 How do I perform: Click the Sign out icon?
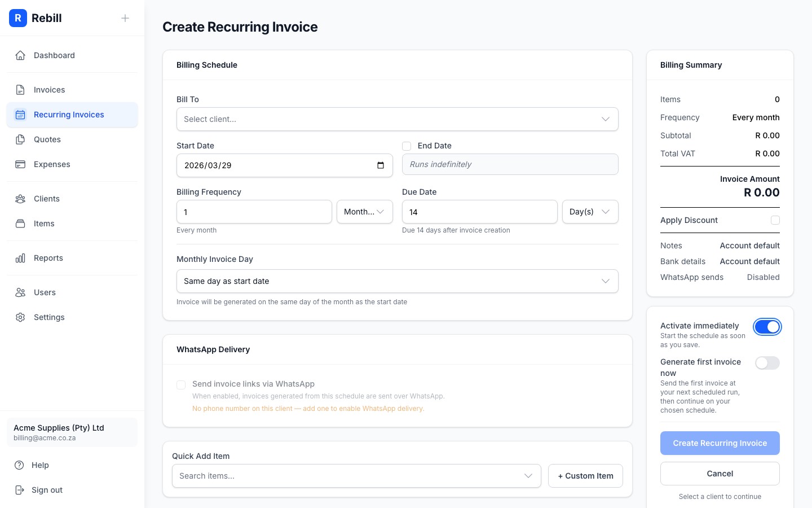coord(20,490)
